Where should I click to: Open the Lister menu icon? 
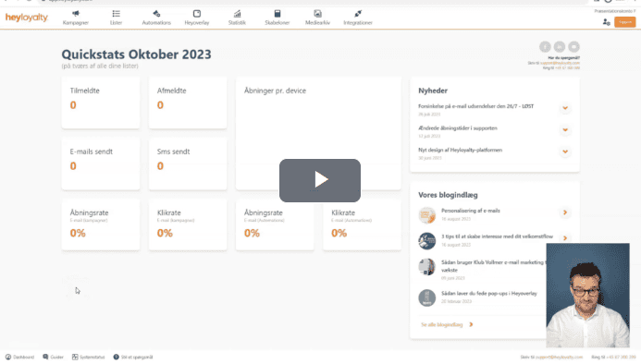[x=117, y=14]
